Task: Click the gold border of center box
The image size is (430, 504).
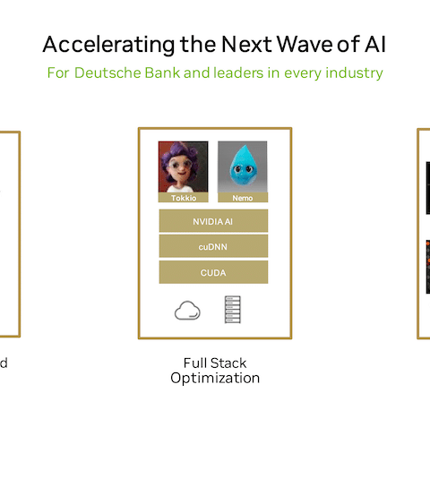Action: click(215, 129)
